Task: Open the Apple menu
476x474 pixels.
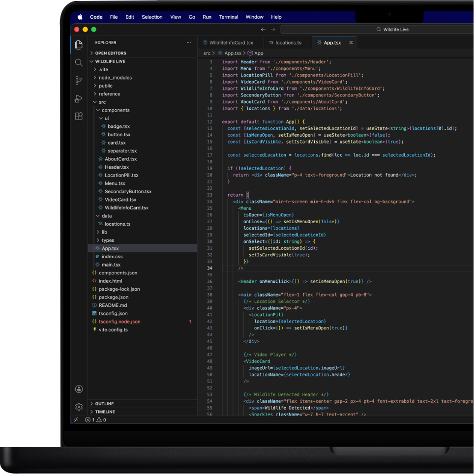Action: (80, 17)
